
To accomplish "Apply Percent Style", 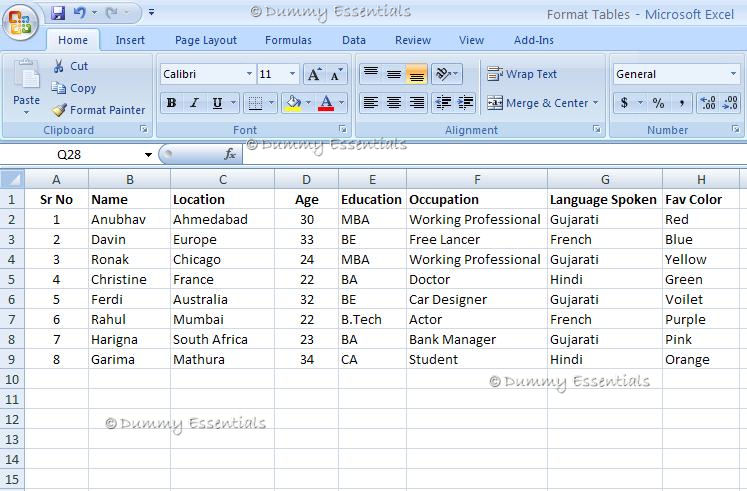I will click(x=658, y=103).
